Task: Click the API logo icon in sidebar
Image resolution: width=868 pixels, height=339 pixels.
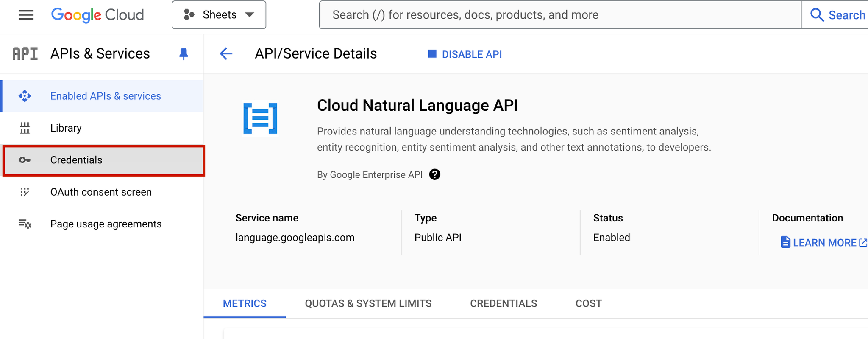Action: tap(25, 54)
